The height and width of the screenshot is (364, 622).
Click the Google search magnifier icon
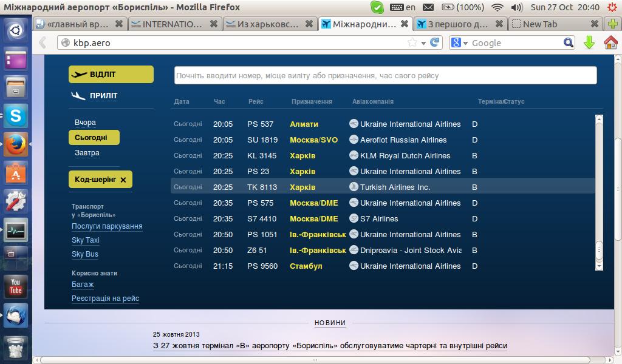(569, 42)
